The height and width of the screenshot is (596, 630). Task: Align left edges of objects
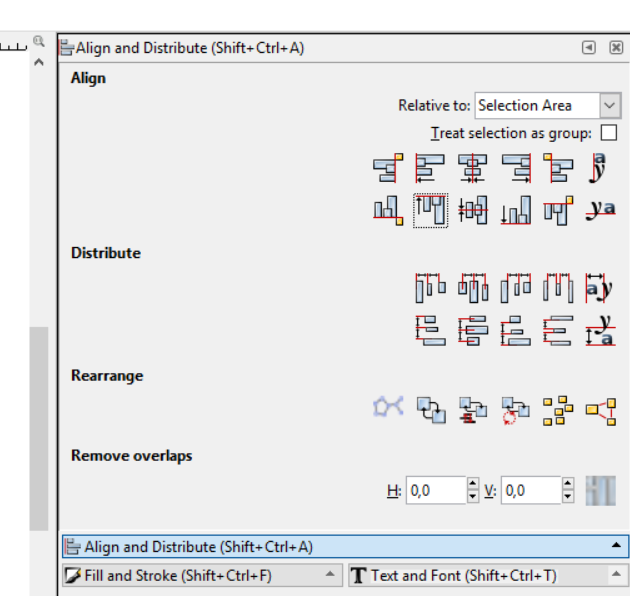tap(430, 168)
